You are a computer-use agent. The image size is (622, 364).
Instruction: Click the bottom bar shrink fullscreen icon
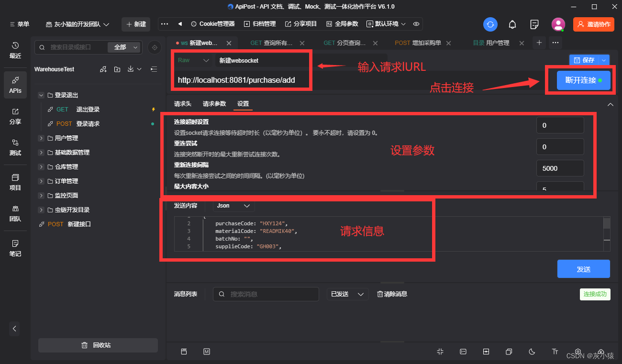click(x=440, y=352)
